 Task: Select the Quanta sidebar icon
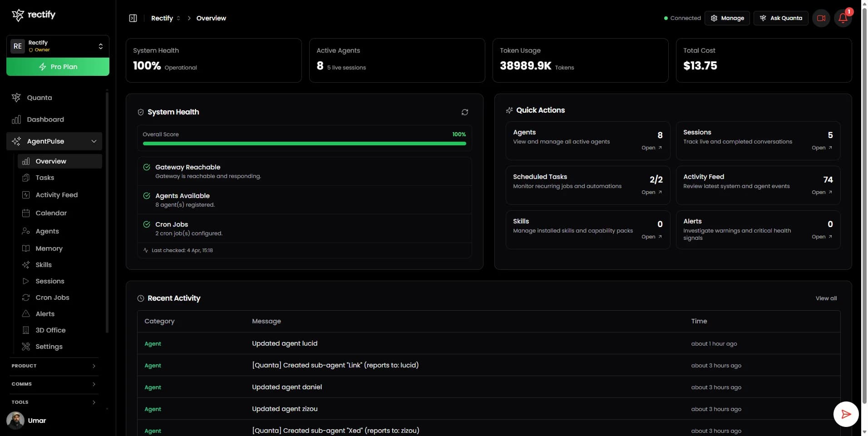pyautogui.click(x=16, y=97)
